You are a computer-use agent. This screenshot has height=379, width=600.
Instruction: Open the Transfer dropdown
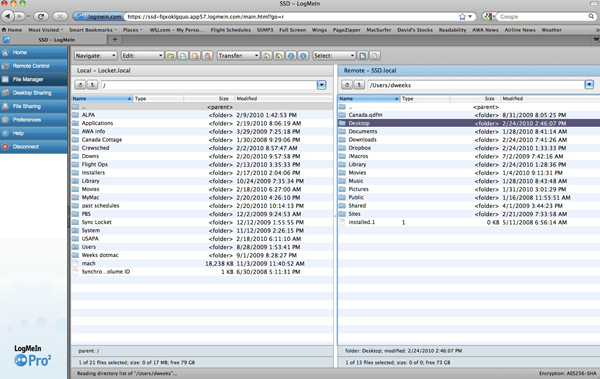click(x=238, y=56)
